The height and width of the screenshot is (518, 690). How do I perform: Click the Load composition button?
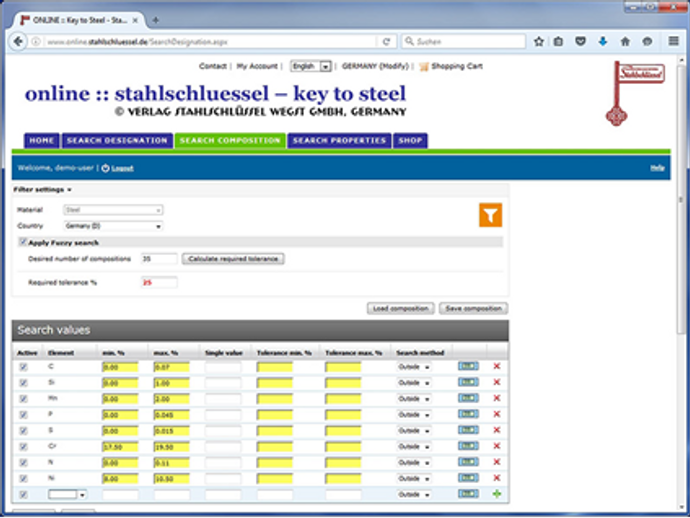(x=400, y=309)
